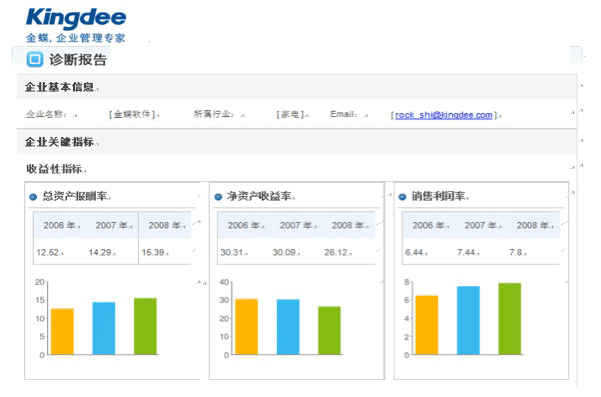Click the blue bar in 总资产报酬率 chart
This screenshot has height=397, width=601.
[x=104, y=328]
